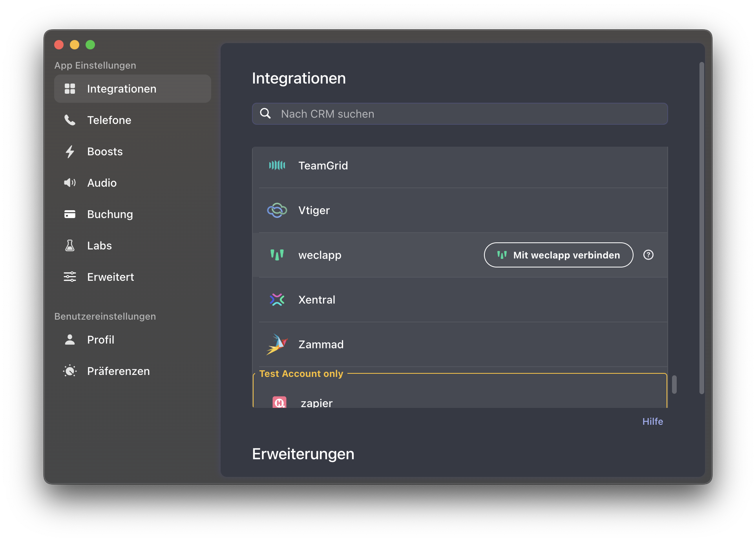Open the weclapp help question mark icon

click(648, 255)
